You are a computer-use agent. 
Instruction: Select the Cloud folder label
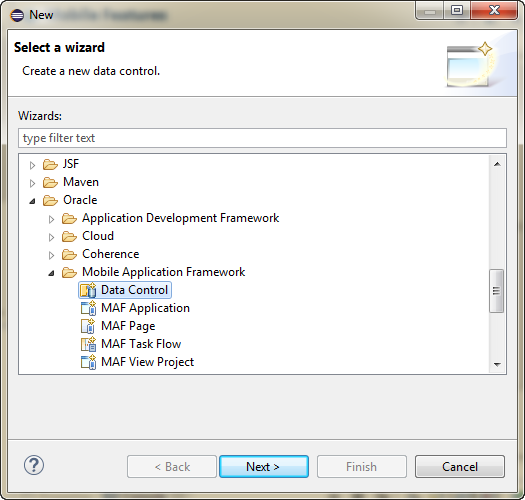tap(98, 236)
